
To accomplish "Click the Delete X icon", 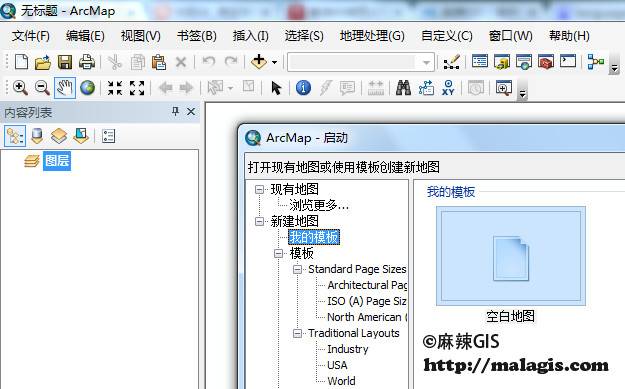I will [x=181, y=62].
